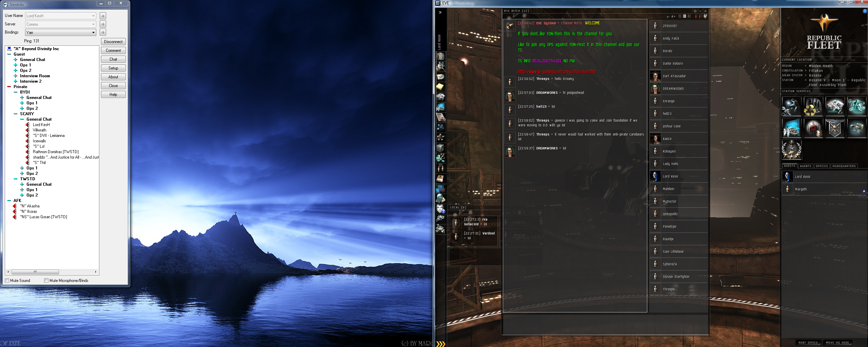The height and width of the screenshot is (347, 868).
Task: Pin the BYE BITCH chat window
Action: [x=695, y=11]
